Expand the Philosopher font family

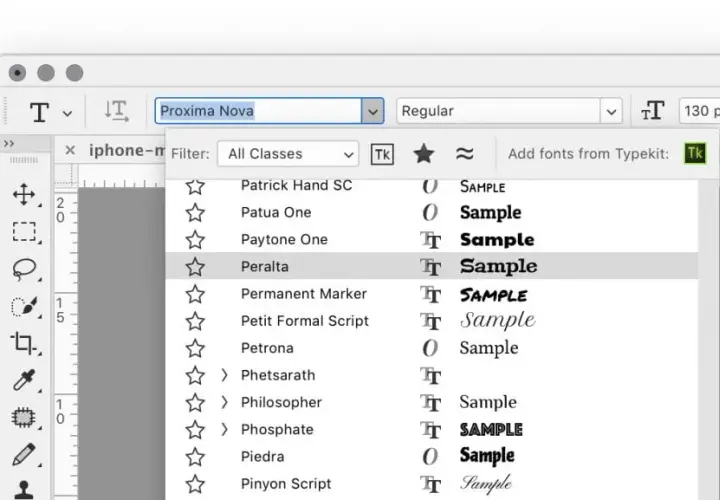click(x=224, y=402)
